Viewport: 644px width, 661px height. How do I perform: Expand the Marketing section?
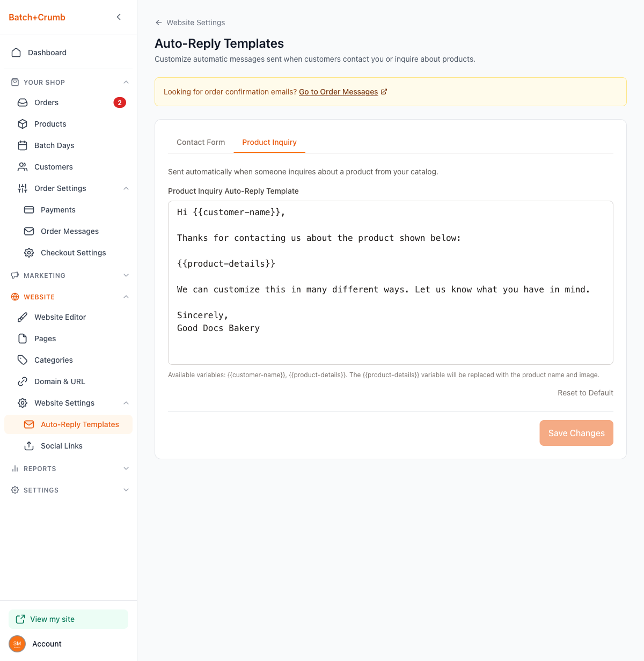pos(126,275)
